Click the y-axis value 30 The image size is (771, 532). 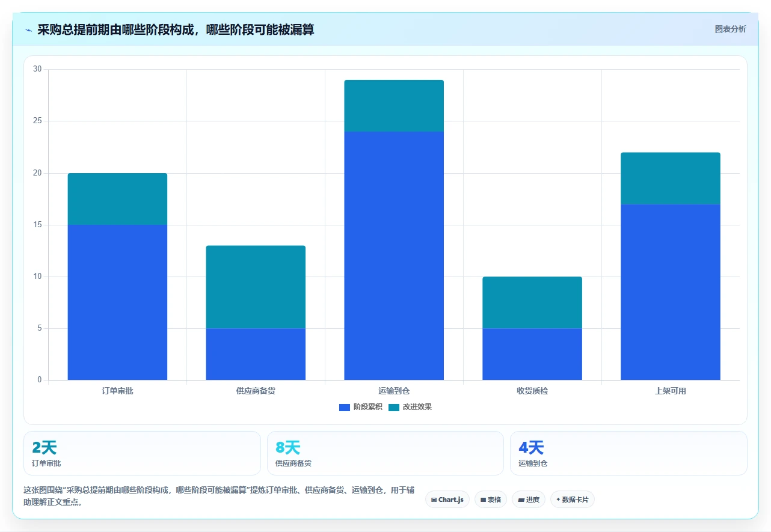click(x=37, y=69)
